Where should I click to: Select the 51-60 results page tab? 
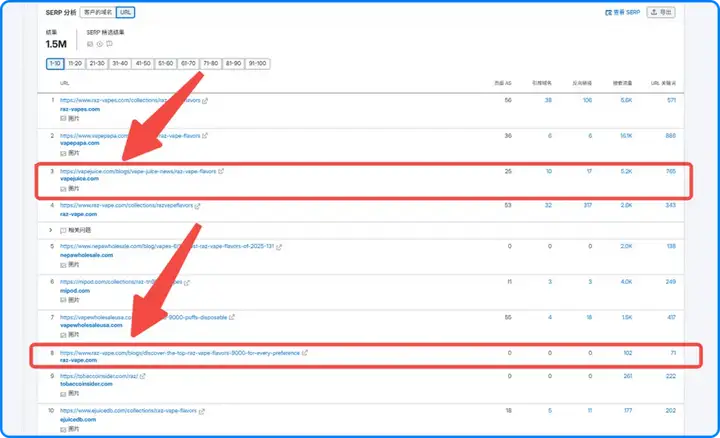click(166, 64)
